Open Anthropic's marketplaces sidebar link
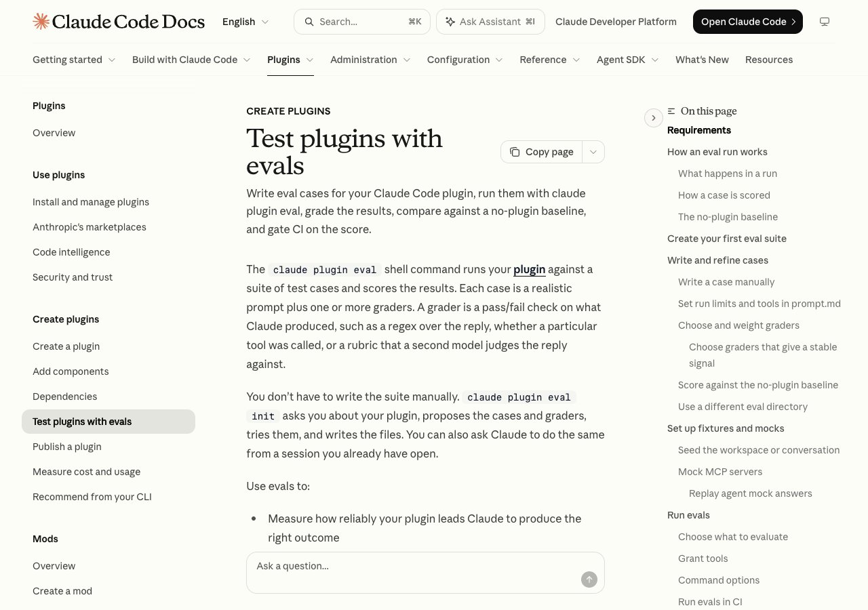The height and width of the screenshot is (610, 868). (90, 227)
